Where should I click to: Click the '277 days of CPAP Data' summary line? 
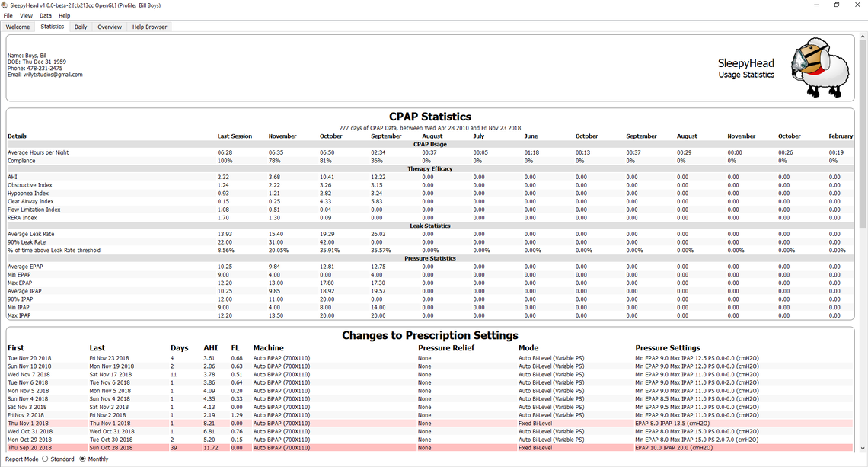click(430, 128)
